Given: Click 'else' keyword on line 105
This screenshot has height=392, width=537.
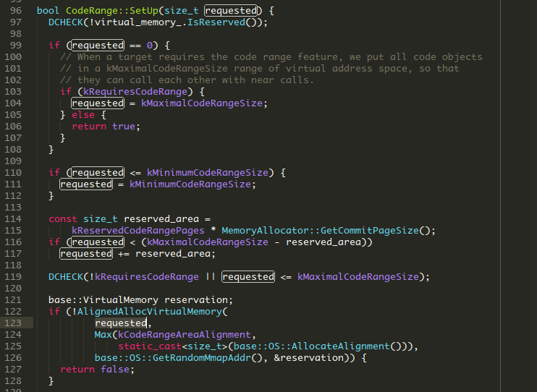Looking at the screenshot, I should (83, 115).
